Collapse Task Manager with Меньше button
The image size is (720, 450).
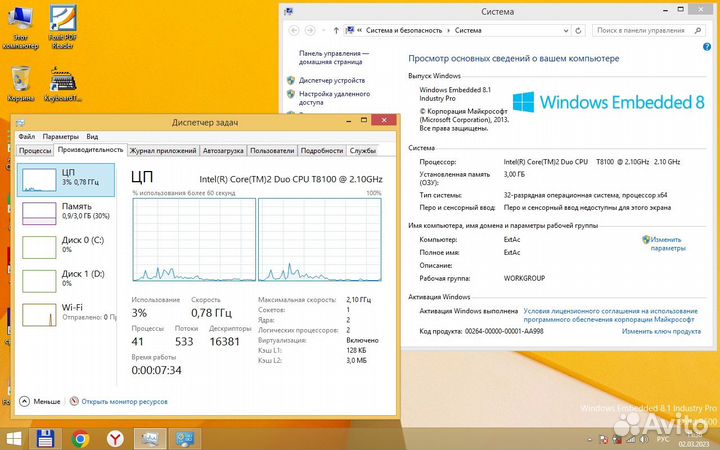(x=40, y=401)
